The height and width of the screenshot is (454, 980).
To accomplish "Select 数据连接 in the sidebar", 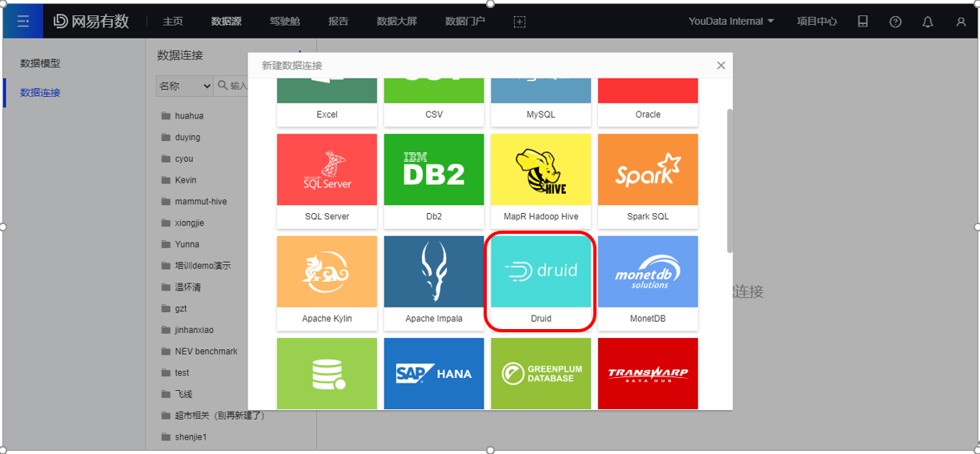I will click(x=40, y=93).
